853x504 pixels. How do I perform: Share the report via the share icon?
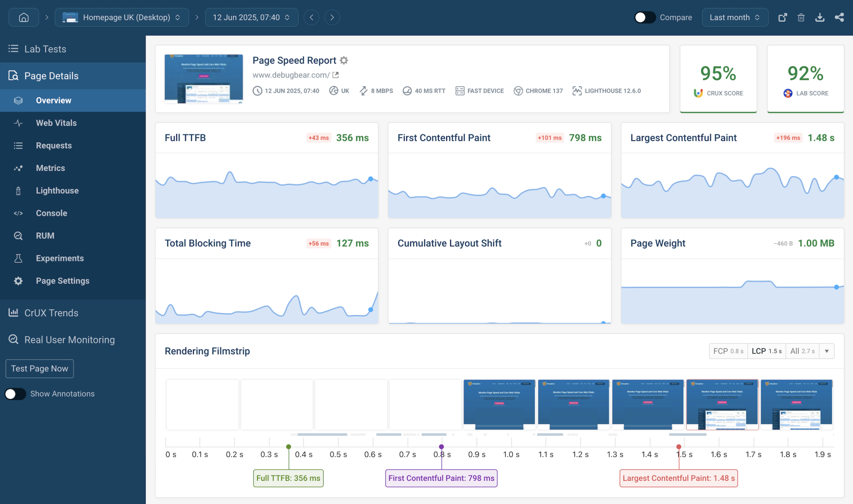pos(839,17)
